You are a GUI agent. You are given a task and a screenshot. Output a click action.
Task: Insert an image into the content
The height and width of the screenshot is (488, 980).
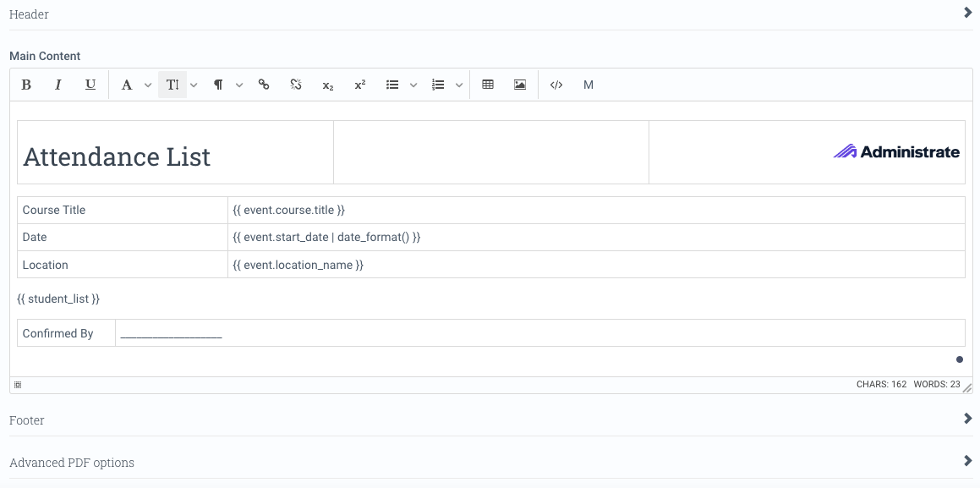(519, 85)
